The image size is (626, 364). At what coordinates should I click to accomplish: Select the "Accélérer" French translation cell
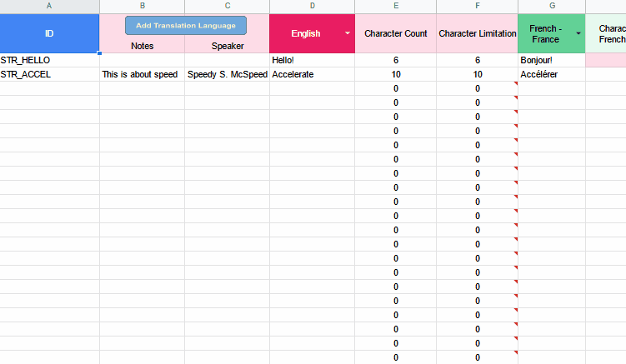(x=551, y=74)
